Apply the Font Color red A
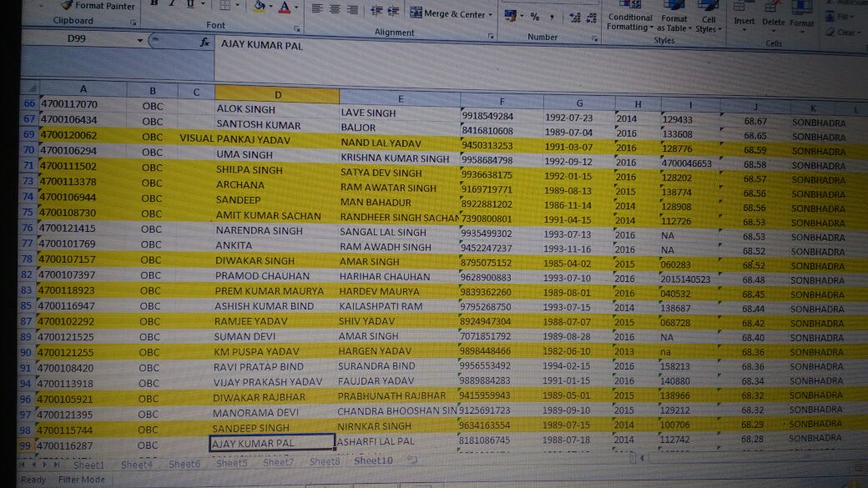 click(285, 8)
